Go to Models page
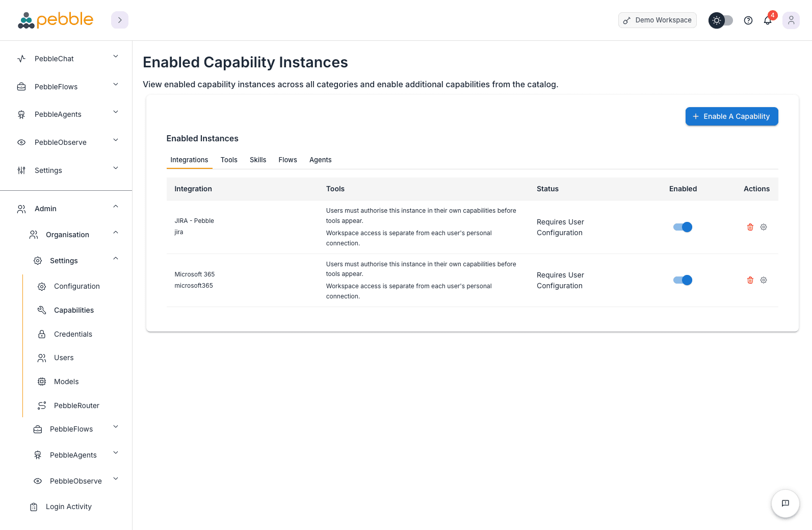Image resolution: width=812 pixels, height=530 pixels. (x=66, y=382)
